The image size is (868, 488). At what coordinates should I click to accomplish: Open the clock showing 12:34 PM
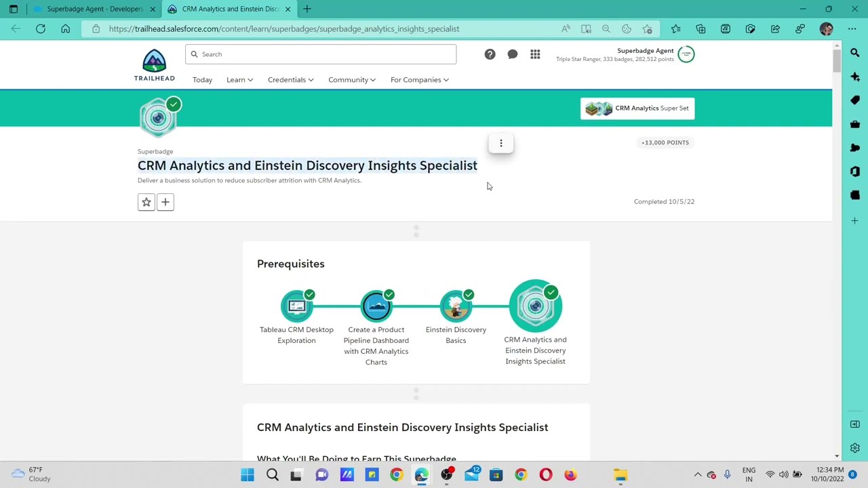click(827, 474)
